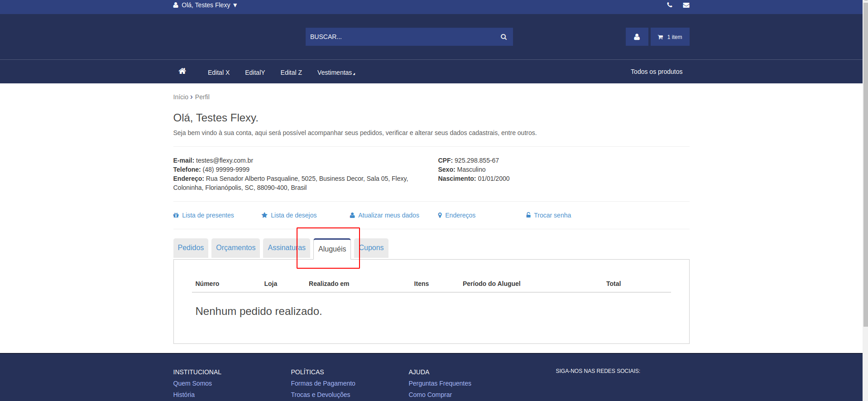Screen dimensions: 868x401
Task: Go to the home icon
Action: pyautogui.click(x=182, y=71)
